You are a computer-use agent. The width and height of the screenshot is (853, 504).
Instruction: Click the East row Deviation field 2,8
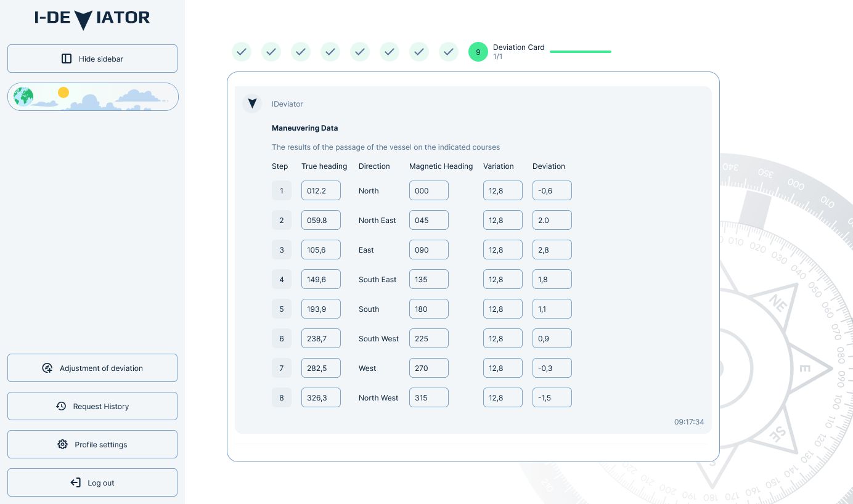coord(552,250)
